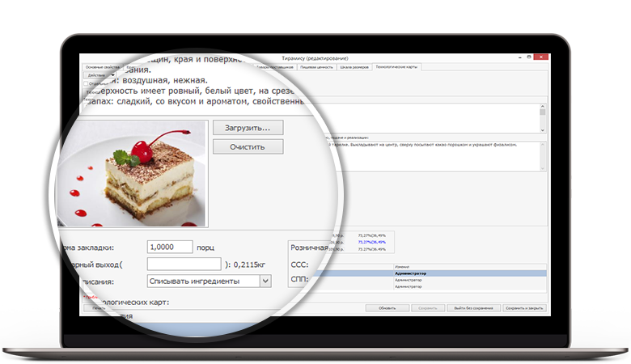Screen dimensions: 631x364
Task: Open the Действия dropdown menu
Action: 100,75
